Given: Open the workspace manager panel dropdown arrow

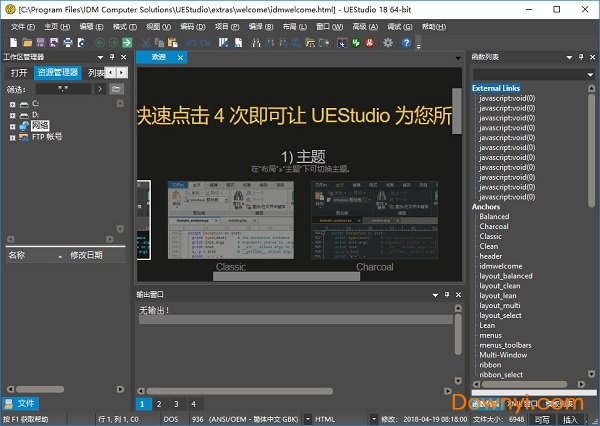Looking at the screenshot, I should click(100, 57).
